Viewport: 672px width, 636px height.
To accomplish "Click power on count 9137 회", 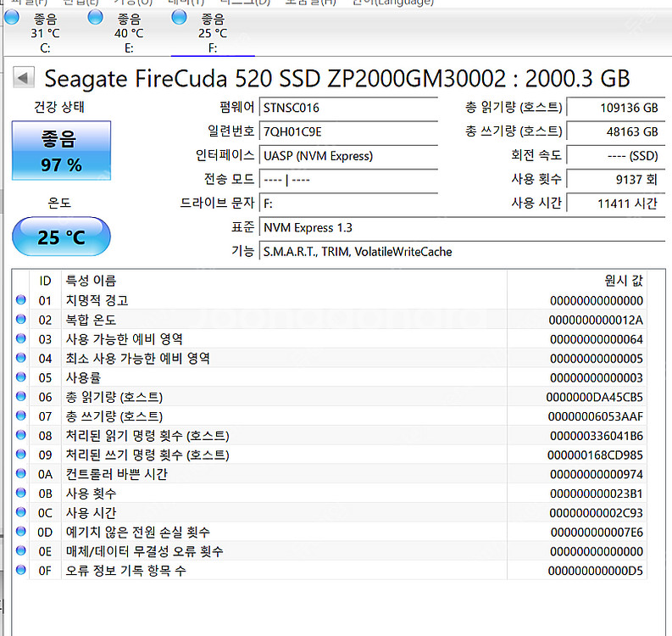I will (616, 179).
